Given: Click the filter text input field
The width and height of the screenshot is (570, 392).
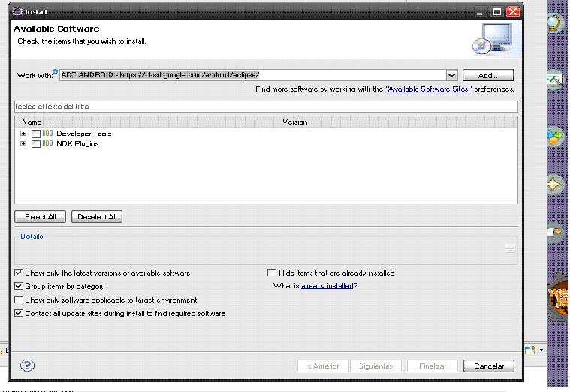Looking at the screenshot, I should click(x=266, y=107).
